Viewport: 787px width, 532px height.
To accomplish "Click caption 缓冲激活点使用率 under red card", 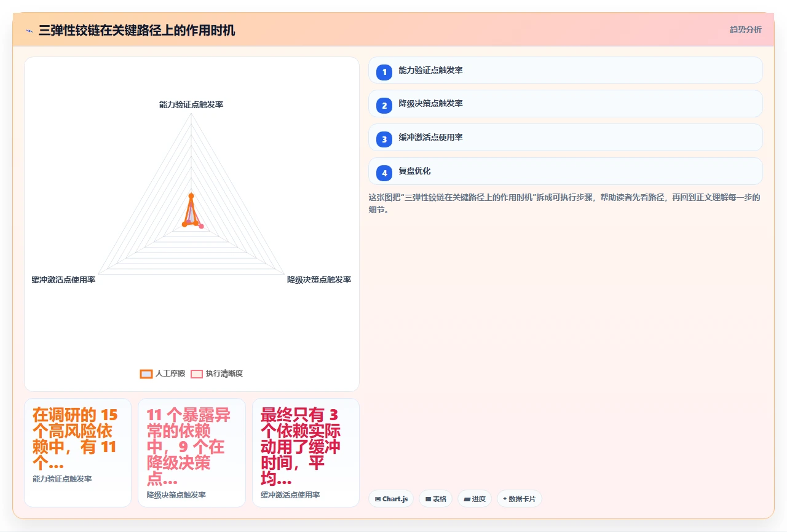I will 290,495.
